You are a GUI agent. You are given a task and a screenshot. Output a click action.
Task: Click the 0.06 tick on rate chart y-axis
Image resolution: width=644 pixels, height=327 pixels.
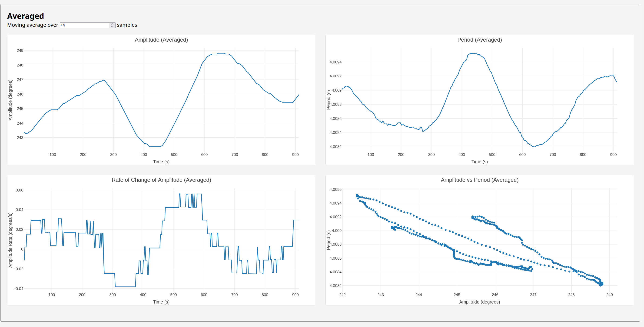coord(20,190)
